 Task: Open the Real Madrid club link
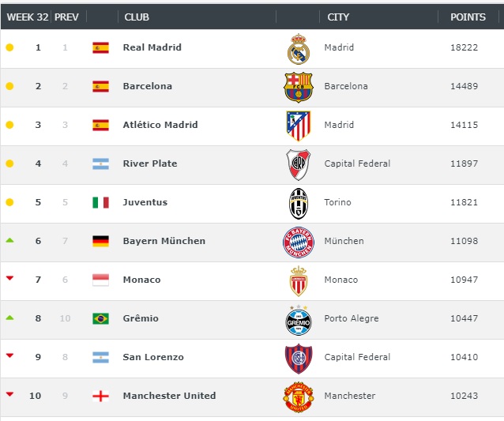point(152,47)
